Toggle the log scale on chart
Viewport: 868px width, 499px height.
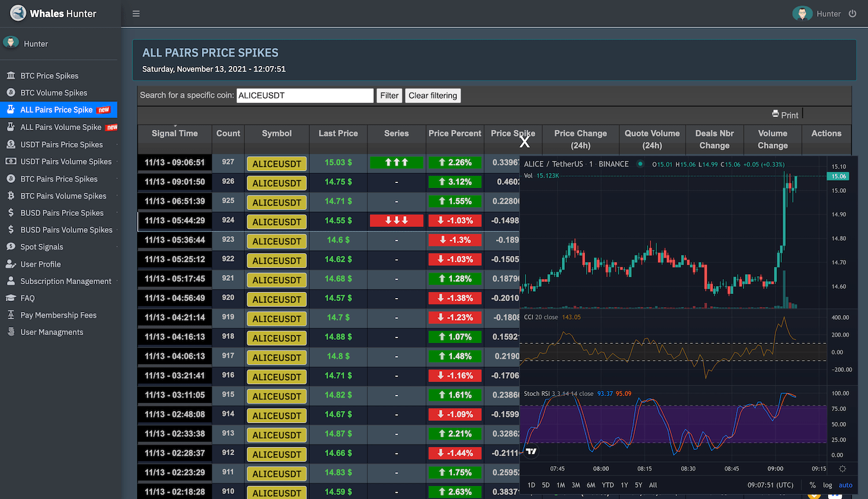827,485
